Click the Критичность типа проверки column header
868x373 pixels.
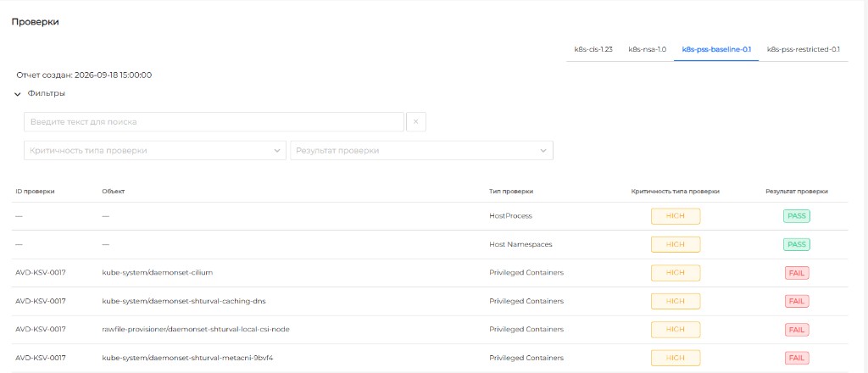point(676,192)
